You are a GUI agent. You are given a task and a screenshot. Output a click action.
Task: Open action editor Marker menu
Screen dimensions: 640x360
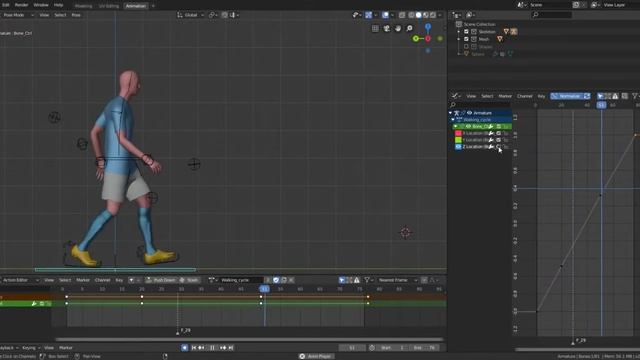pos(83,280)
